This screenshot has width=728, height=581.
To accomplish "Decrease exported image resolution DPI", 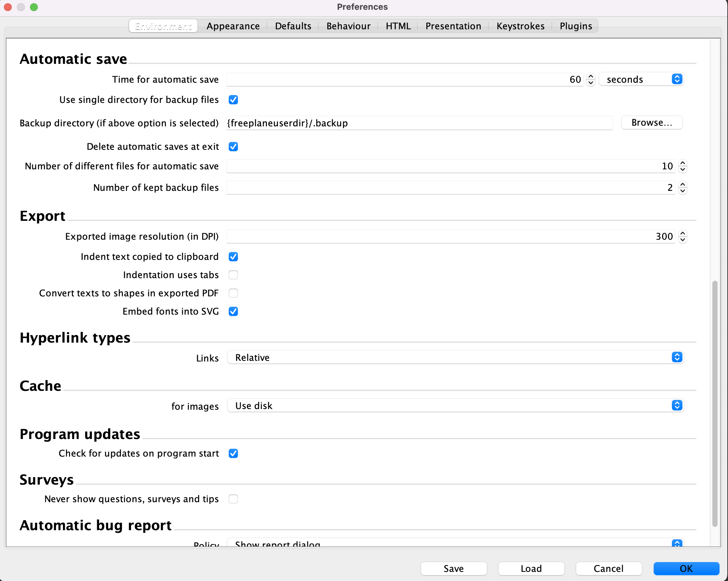I will (683, 240).
